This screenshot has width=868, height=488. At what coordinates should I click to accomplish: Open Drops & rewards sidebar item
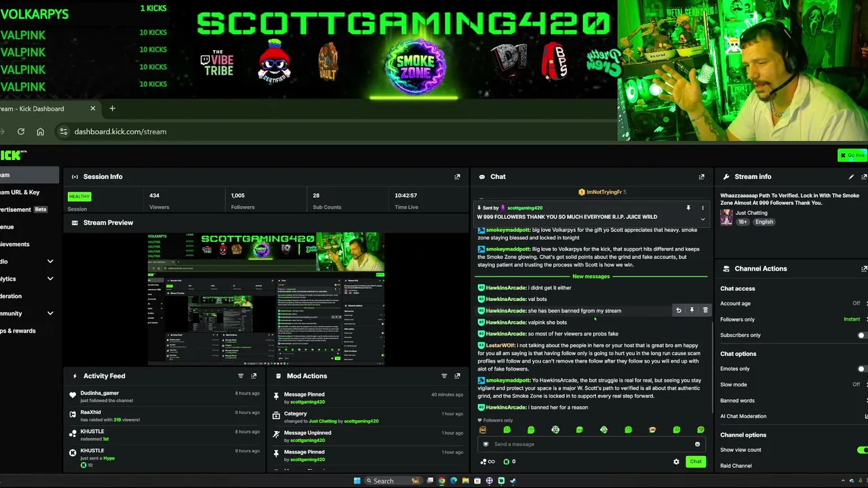(18, 331)
